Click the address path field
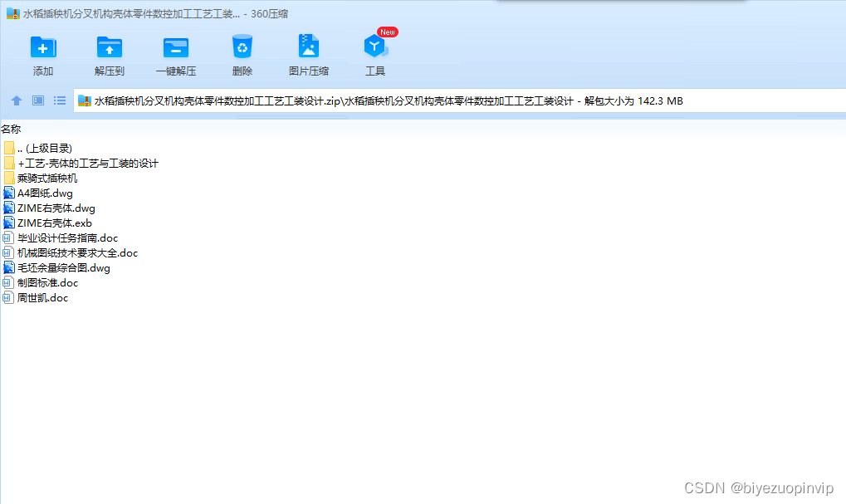846x504 pixels. tap(460, 101)
